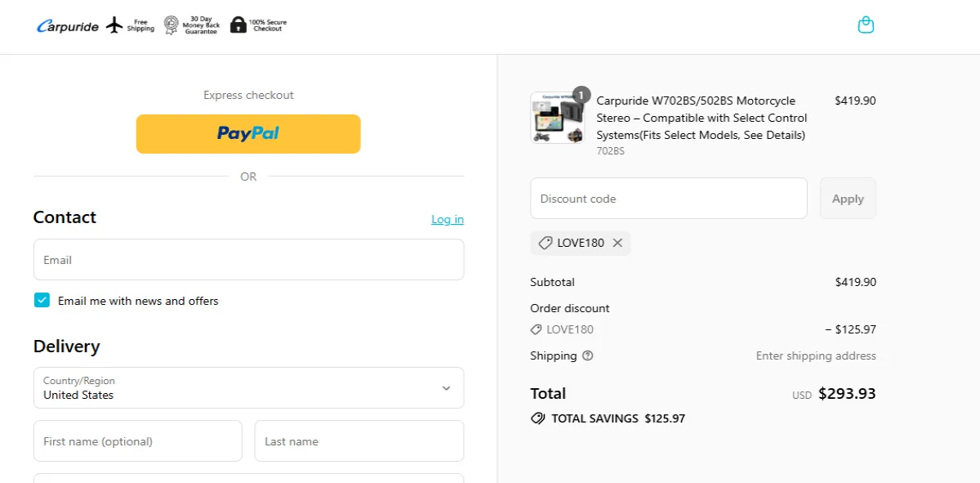Click the quantity badge on the product image
This screenshot has width=980, height=483.
[x=581, y=94]
